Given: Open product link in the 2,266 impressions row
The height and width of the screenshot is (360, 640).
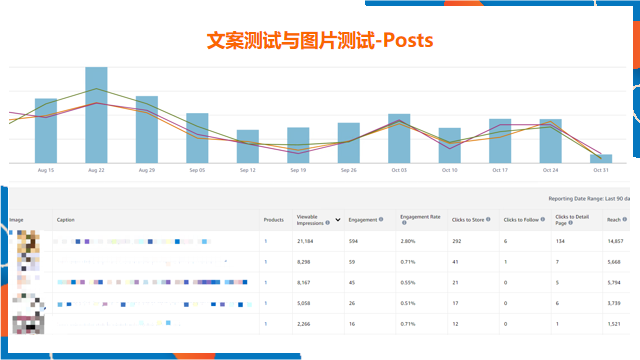Looking at the screenshot, I should tap(266, 324).
